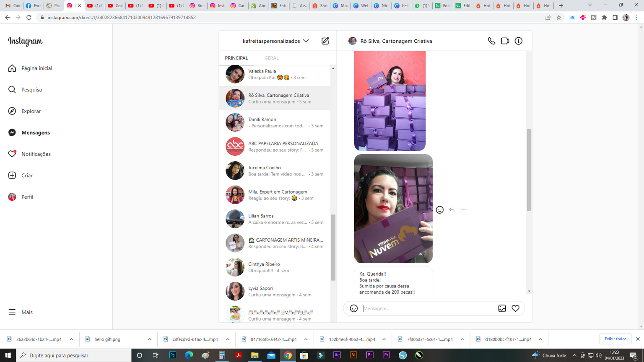
Task: Reply to the selfie photo message
Action: pyautogui.click(x=452, y=210)
